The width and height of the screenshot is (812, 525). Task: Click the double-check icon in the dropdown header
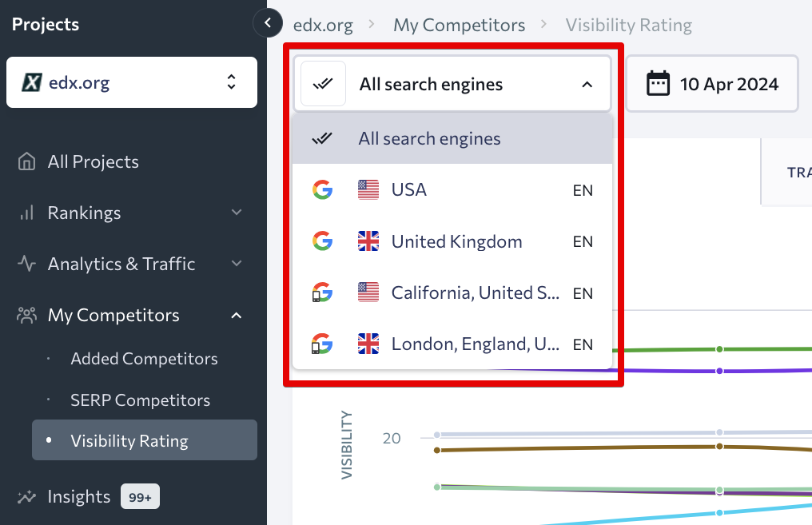pos(323,84)
